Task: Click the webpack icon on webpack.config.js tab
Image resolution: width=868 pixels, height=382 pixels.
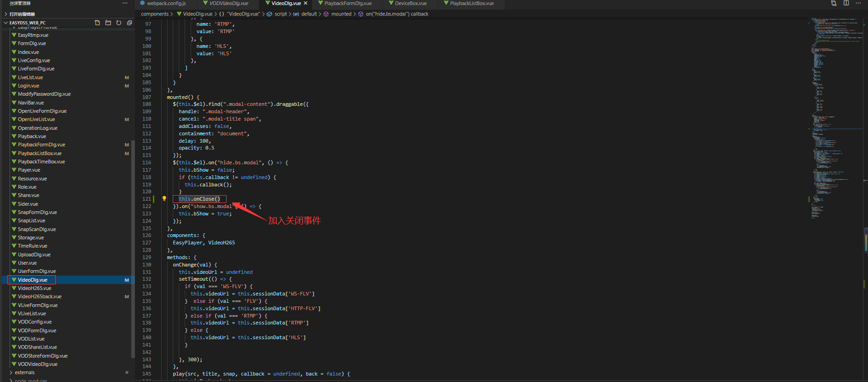Action: (143, 3)
